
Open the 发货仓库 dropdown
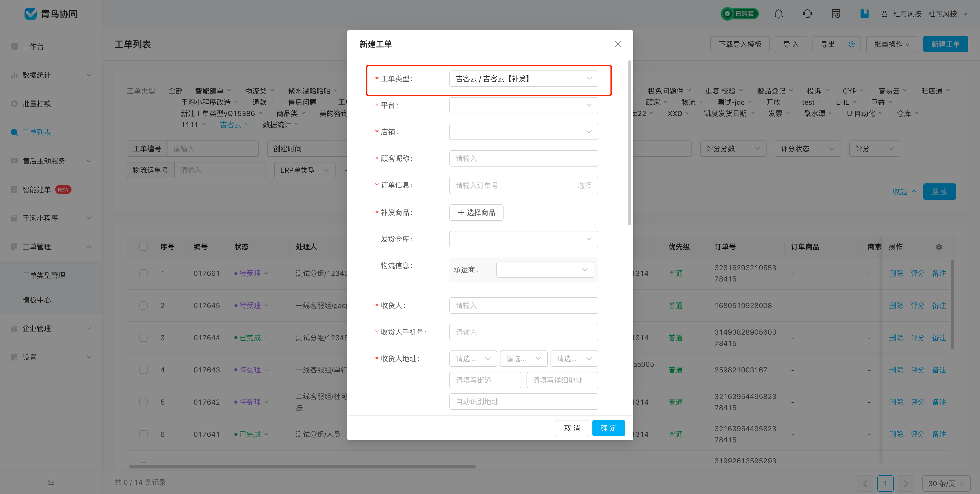point(523,239)
